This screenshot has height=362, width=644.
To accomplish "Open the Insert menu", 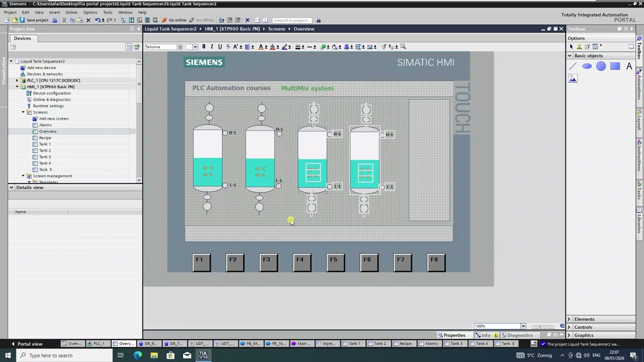I will point(54,12).
